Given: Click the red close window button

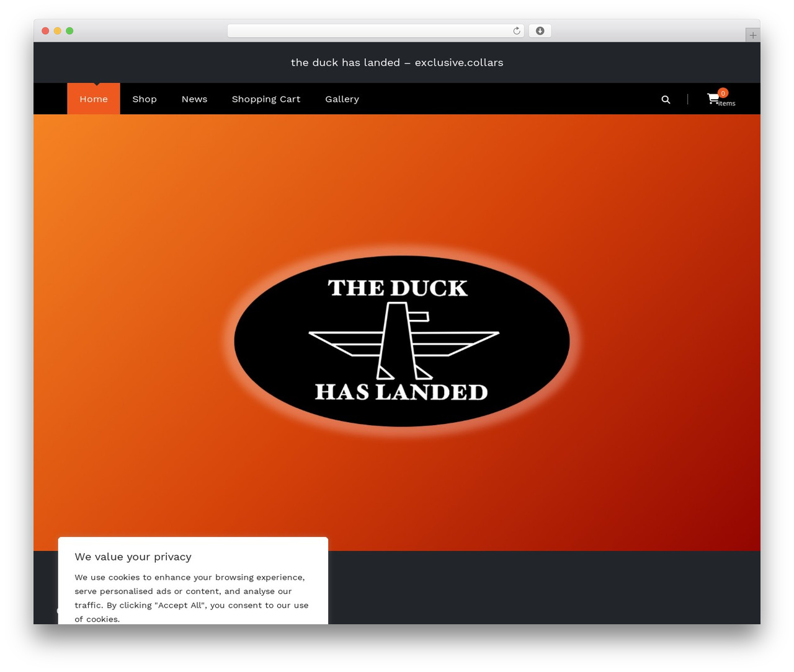Looking at the screenshot, I should tap(45, 31).
